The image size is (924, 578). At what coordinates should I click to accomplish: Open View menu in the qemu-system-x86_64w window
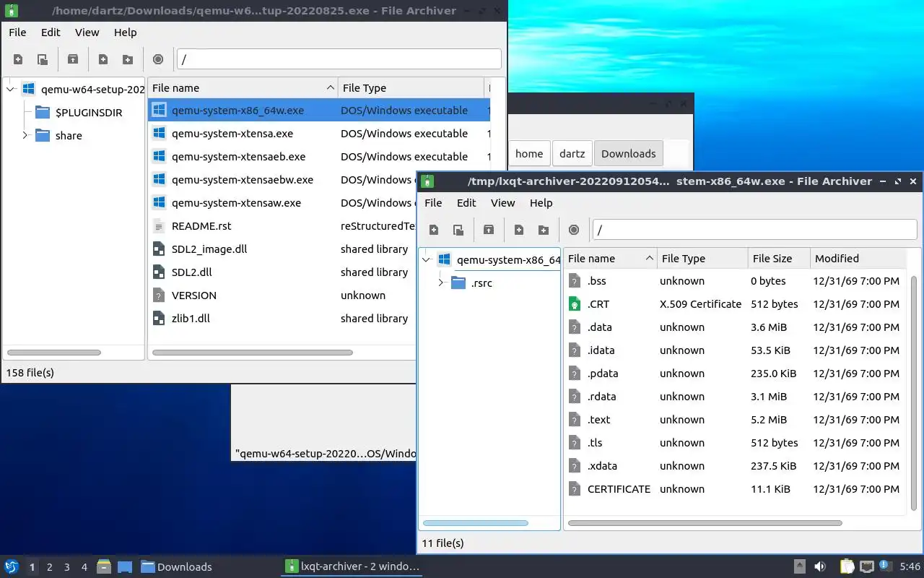coord(503,203)
